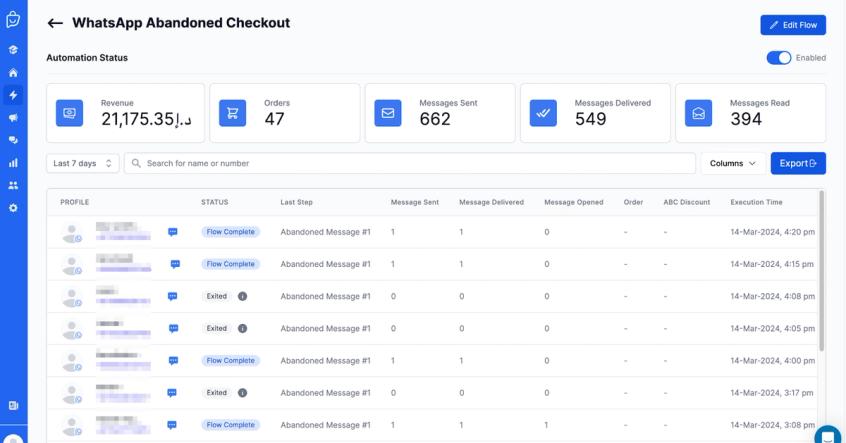Click info icon beside Exited at 3:17 pm

point(243,393)
